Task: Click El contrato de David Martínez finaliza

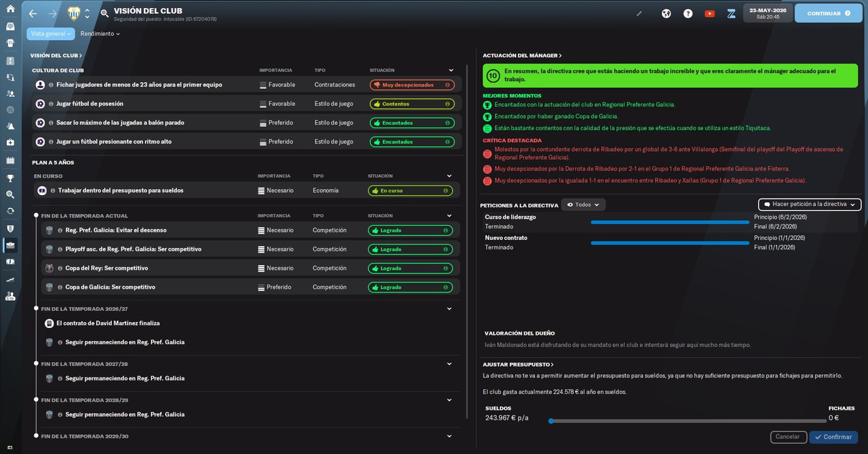Action: [108, 323]
